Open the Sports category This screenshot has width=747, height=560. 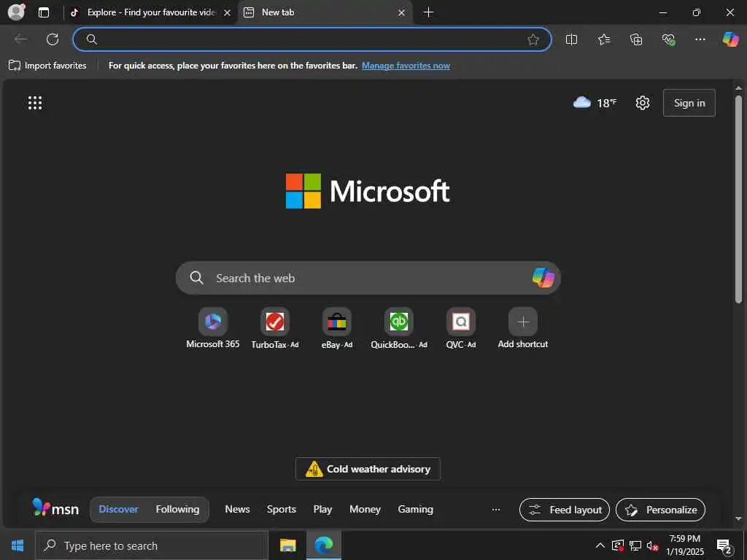(x=281, y=509)
